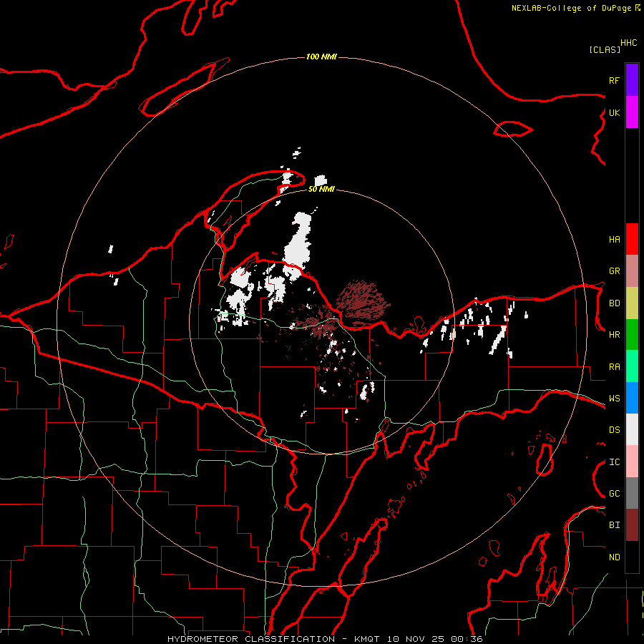Click the KMQT radar station identifier

click(369, 639)
